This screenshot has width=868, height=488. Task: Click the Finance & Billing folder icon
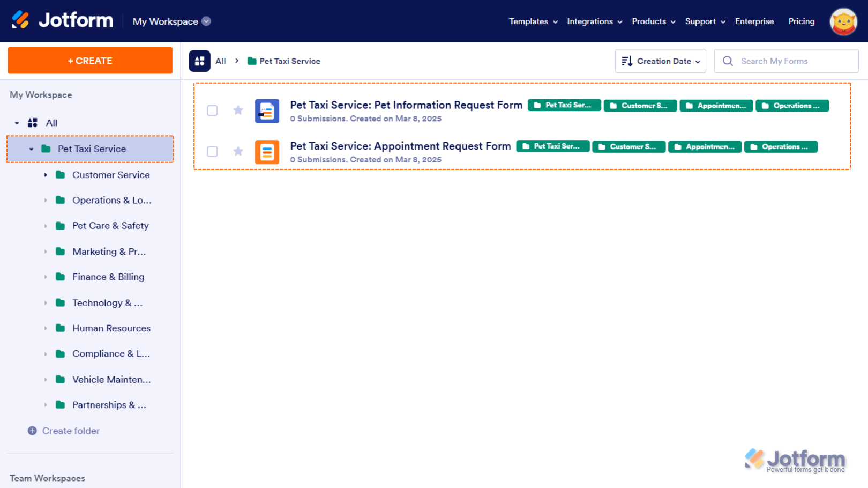coord(61,277)
